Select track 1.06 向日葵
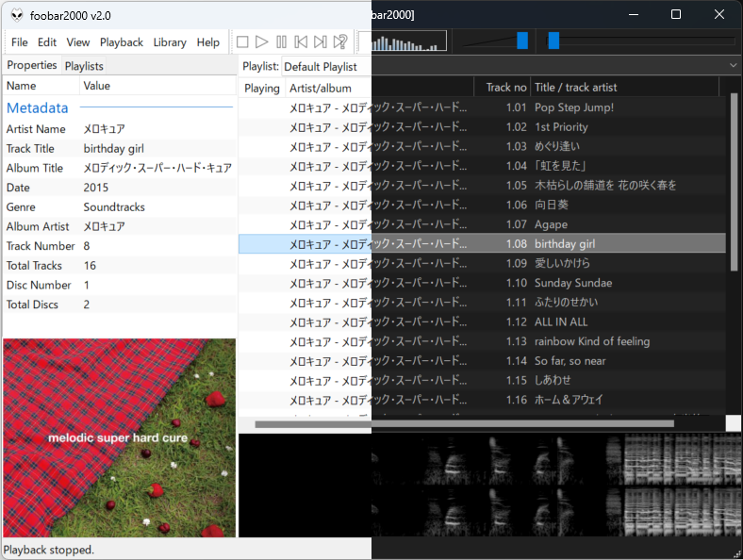This screenshot has width=743, height=560. pyautogui.click(x=482, y=205)
